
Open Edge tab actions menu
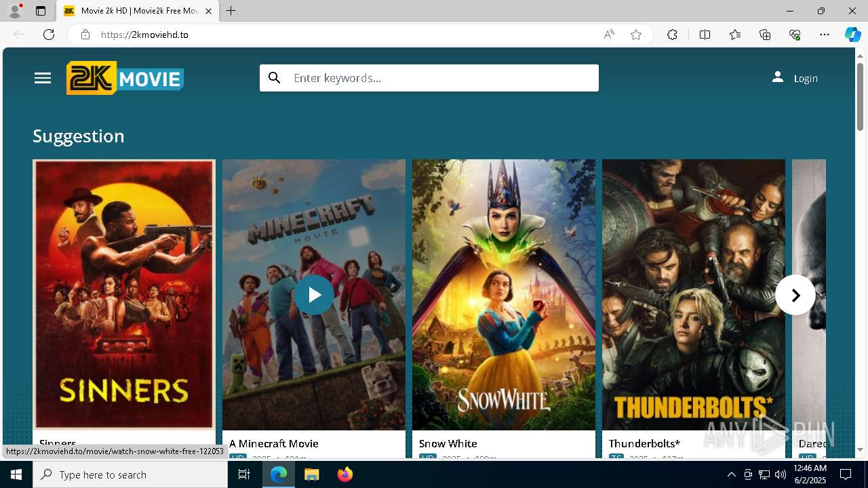point(41,11)
